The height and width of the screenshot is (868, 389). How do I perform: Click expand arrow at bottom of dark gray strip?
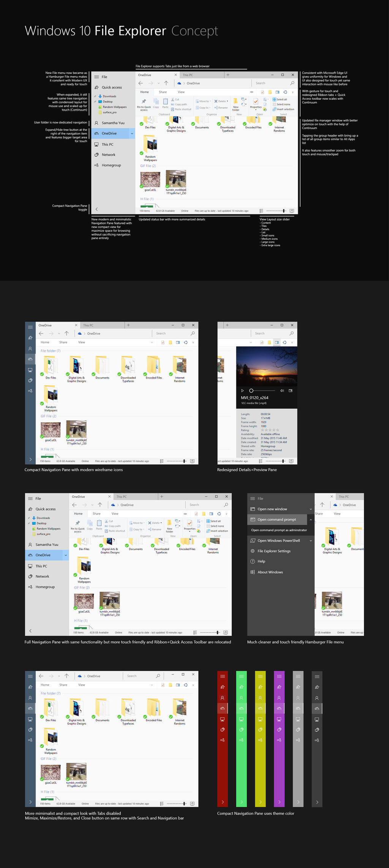point(317,802)
